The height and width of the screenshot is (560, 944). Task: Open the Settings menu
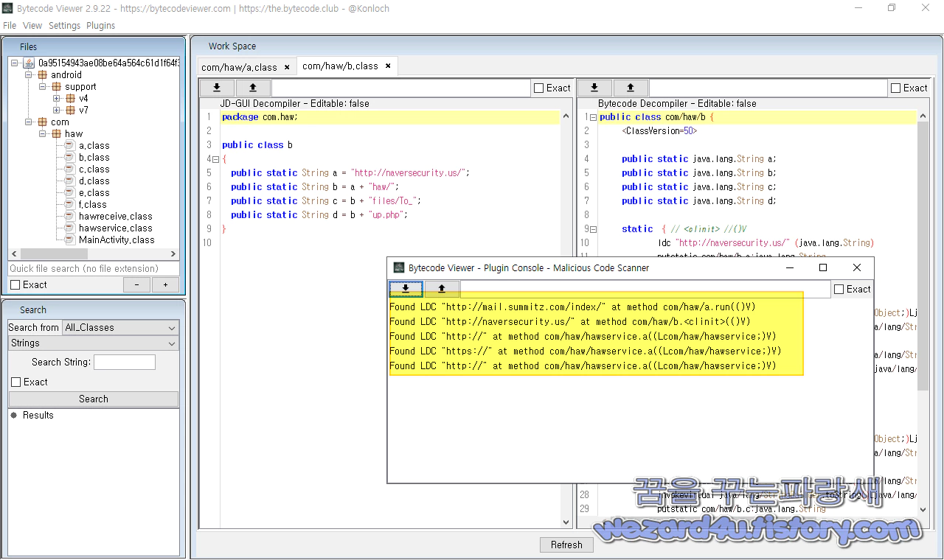point(64,25)
